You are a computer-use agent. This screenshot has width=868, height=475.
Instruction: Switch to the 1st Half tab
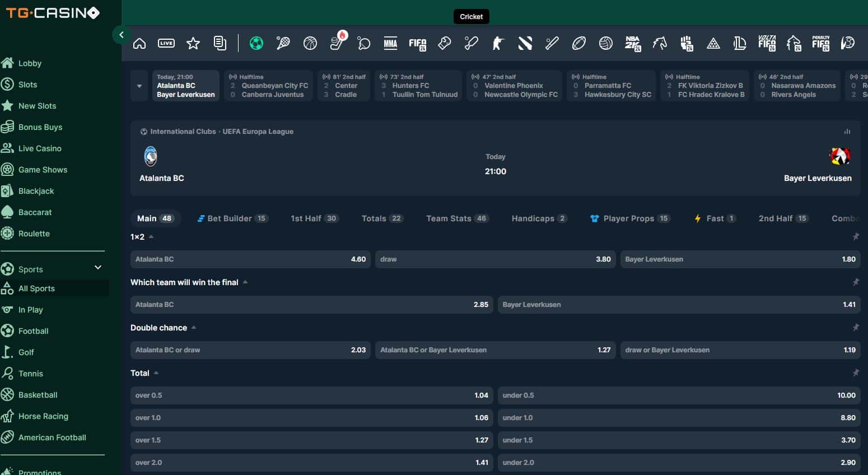click(314, 218)
